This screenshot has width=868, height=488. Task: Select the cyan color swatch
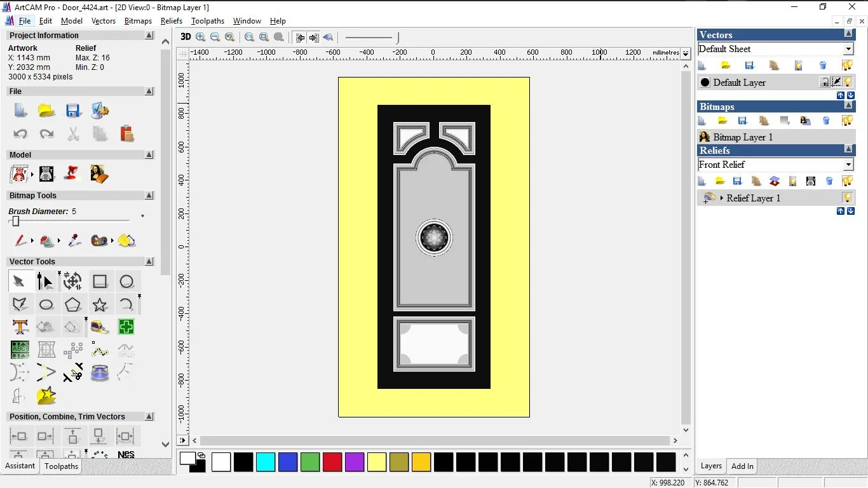point(265,462)
